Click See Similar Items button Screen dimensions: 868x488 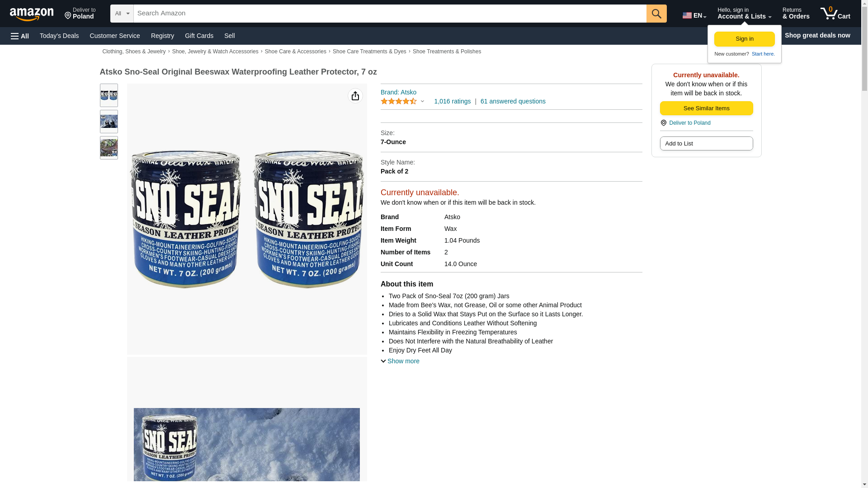[x=706, y=108]
